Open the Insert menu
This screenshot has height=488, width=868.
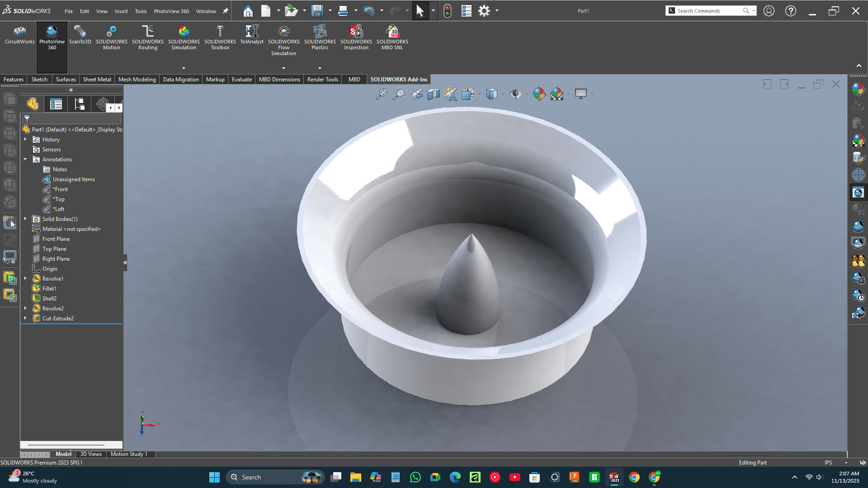point(121,11)
